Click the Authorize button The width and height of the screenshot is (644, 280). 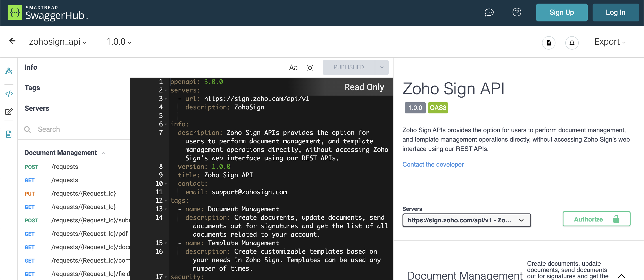[596, 219]
